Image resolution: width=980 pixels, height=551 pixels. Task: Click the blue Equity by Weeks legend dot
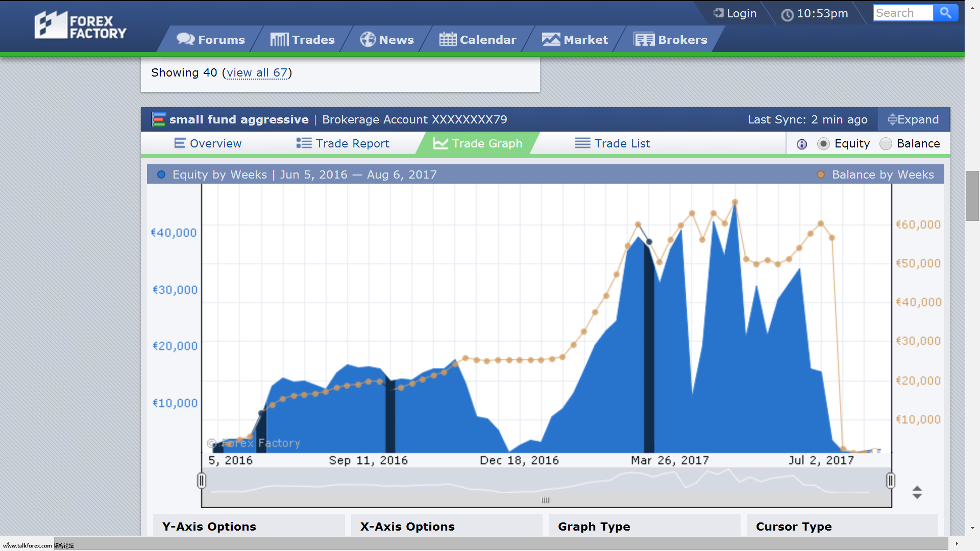pyautogui.click(x=161, y=174)
